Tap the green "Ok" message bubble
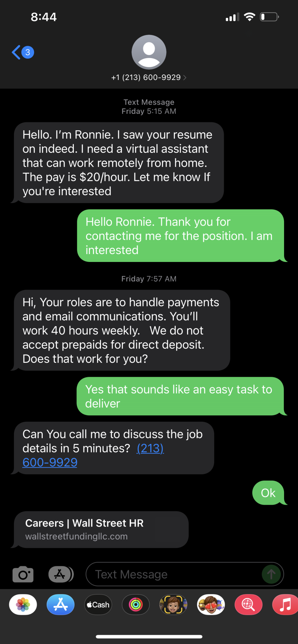Viewport: 298px width, 644px height. pyautogui.click(x=268, y=493)
